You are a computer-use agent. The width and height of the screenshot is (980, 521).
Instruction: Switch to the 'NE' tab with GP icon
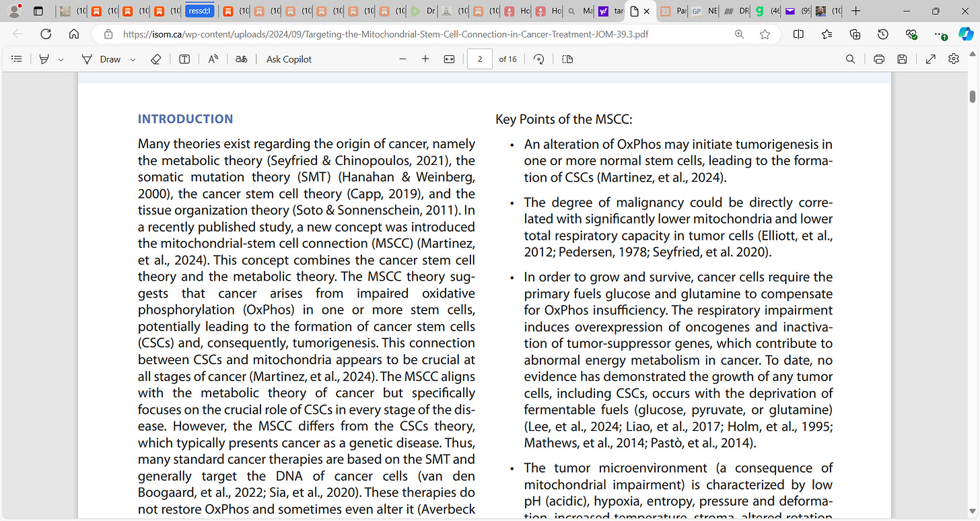pos(705,11)
